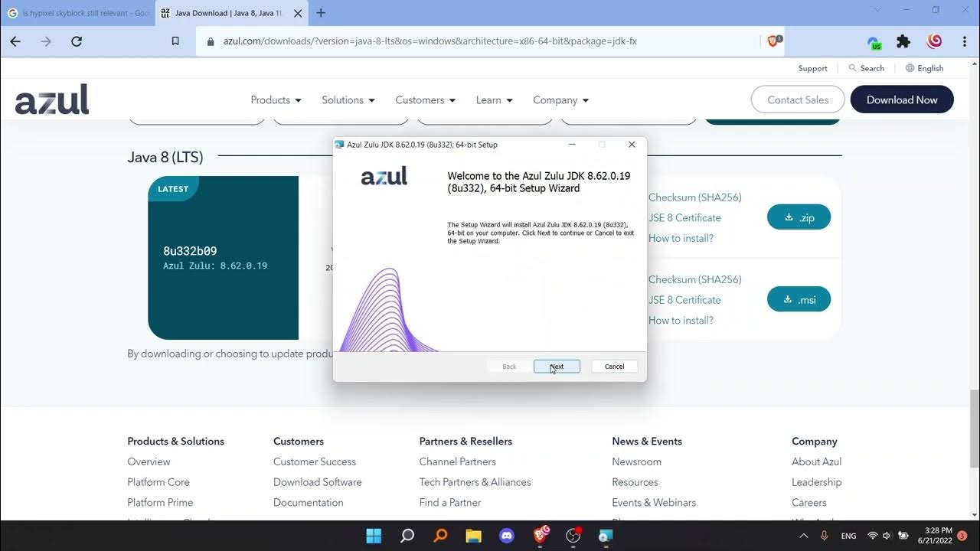
Task: Open the installer icon in the taskbar
Action: coord(606,536)
